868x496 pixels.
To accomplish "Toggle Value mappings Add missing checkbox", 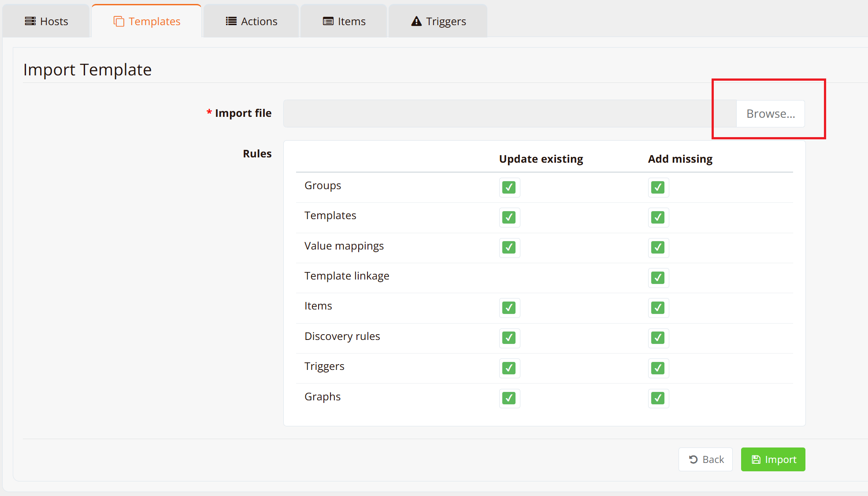I will (x=658, y=248).
